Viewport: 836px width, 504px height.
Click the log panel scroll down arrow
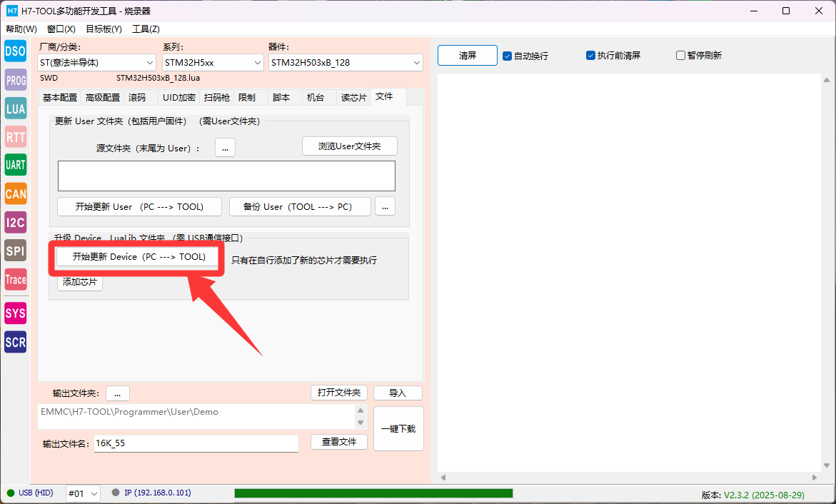click(x=827, y=465)
